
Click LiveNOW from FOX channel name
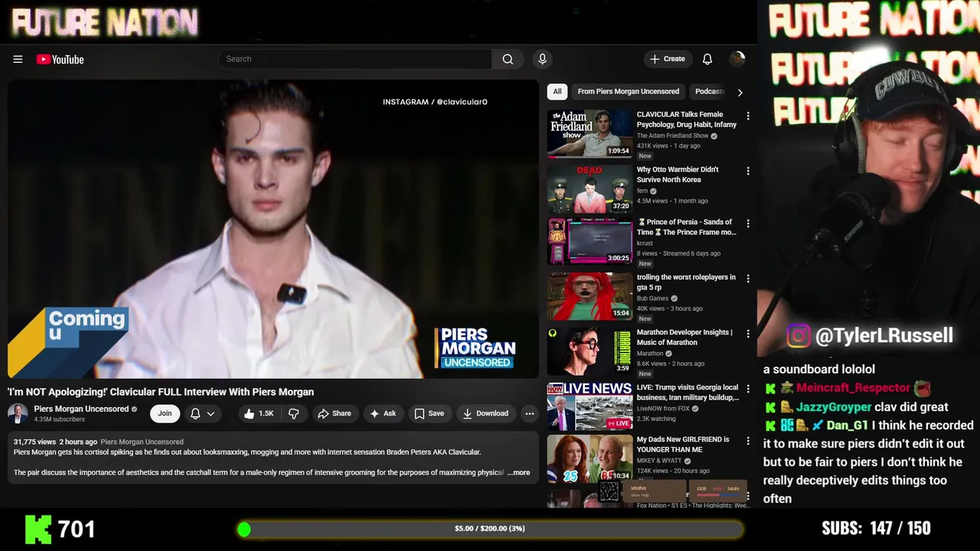click(x=661, y=409)
